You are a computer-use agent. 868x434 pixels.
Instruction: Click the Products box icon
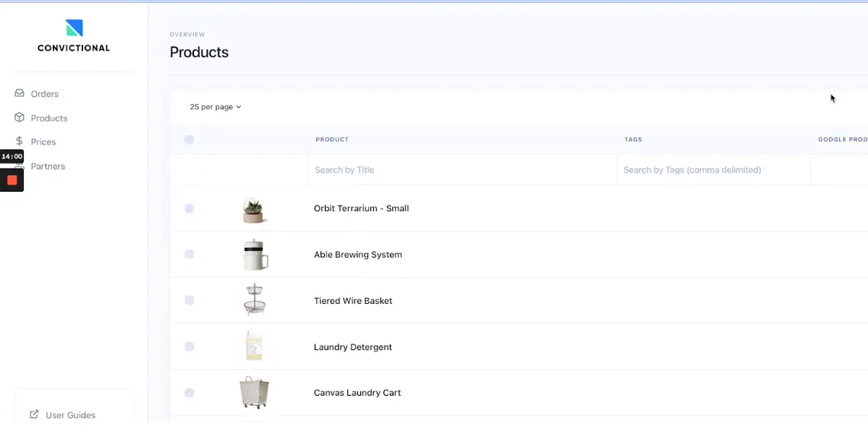tap(20, 117)
